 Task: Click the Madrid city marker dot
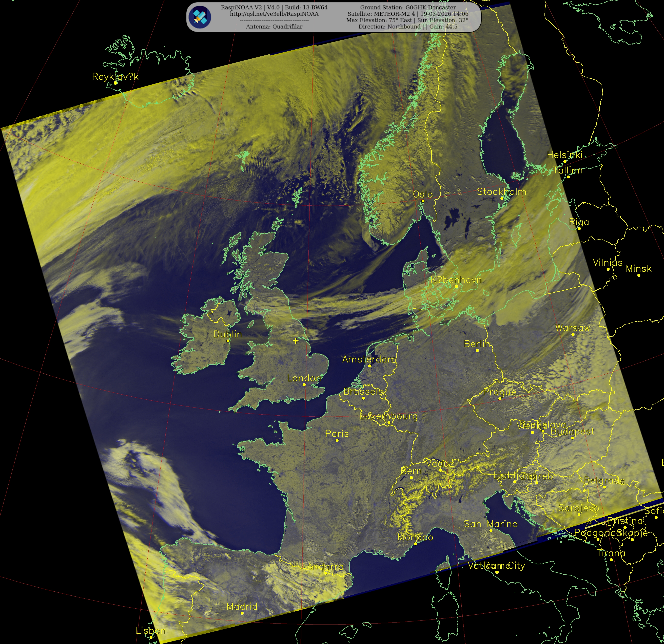click(242, 613)
